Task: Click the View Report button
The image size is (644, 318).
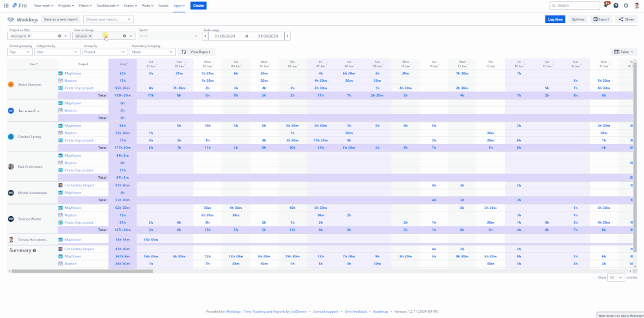Action: click(197, 52)
